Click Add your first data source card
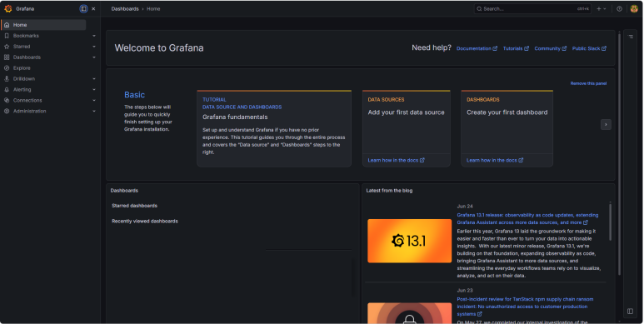This screenshot has height=324, width=644. click(x=407, y=128)
